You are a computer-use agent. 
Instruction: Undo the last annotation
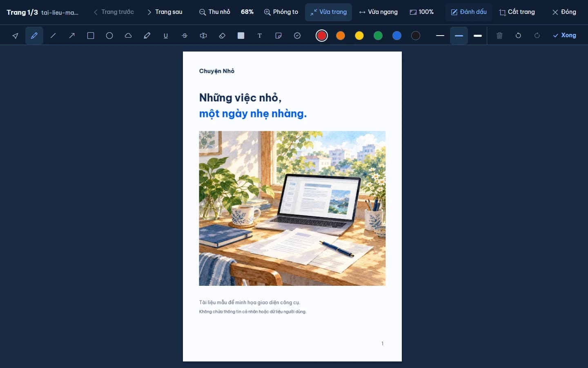pos(518,36)
